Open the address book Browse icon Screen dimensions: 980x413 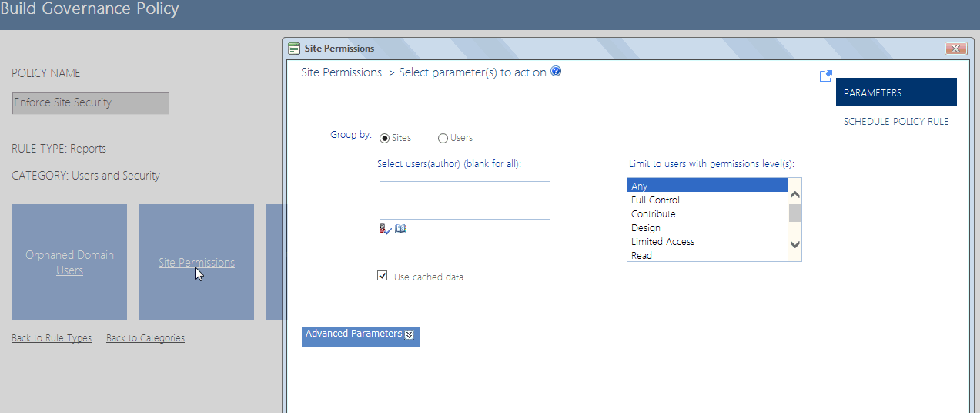[400, 229]
